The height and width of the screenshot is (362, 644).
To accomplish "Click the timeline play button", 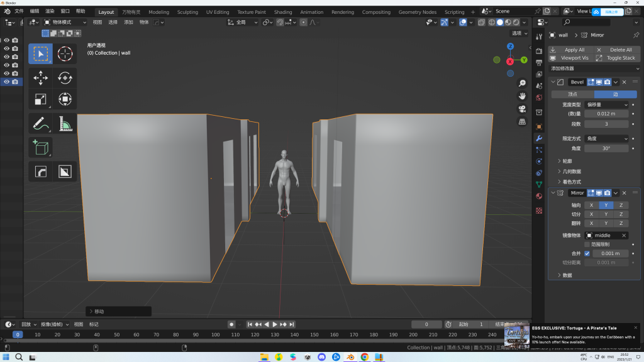I will [x=275, y=324].
